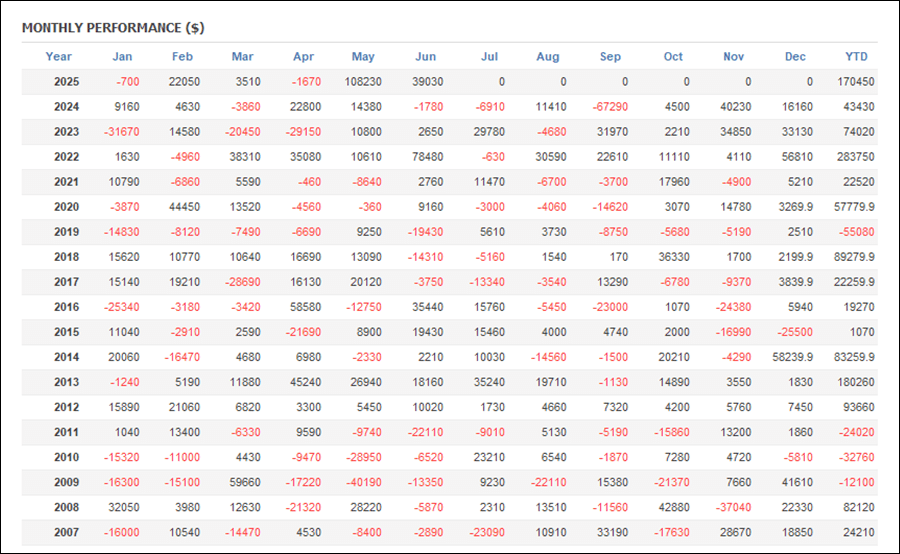Click the Jul column header
This screenshot has height=554, width=900.
(x=490, y=56)
